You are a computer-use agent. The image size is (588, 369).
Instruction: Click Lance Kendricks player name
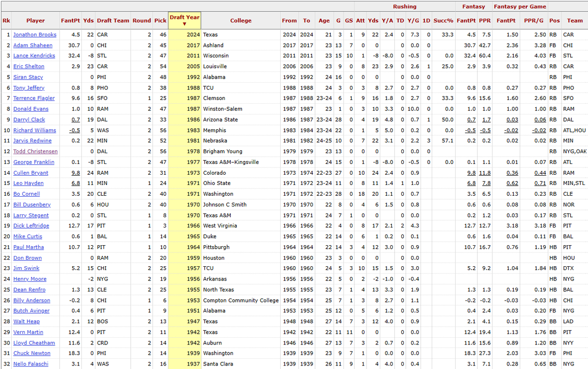34,56
